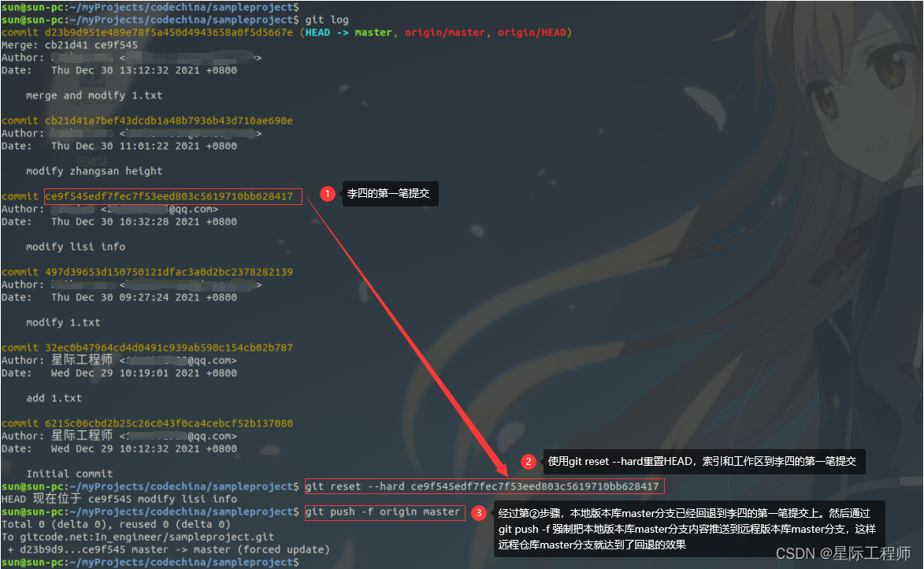The width and height of the screenshot is (924, 569).
Task: Click commit message 'modify zhangsan height'
Action: [x=95, y=171]
